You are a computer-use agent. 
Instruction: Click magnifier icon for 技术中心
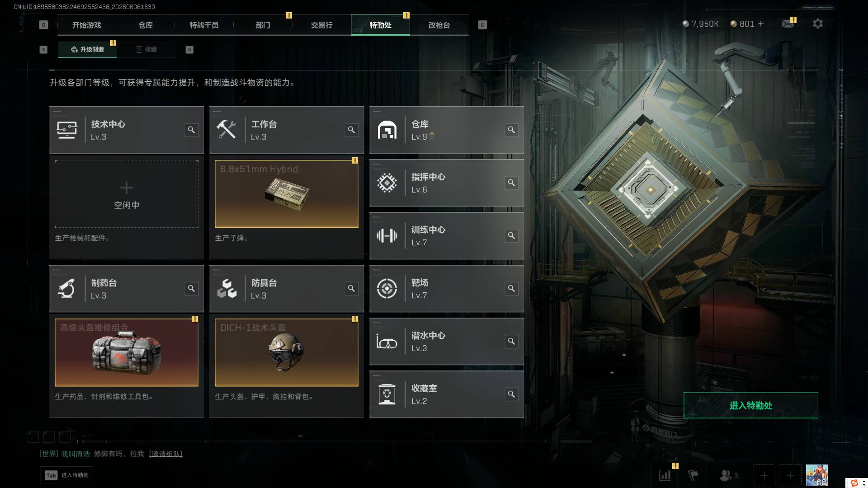pos(191,130)
